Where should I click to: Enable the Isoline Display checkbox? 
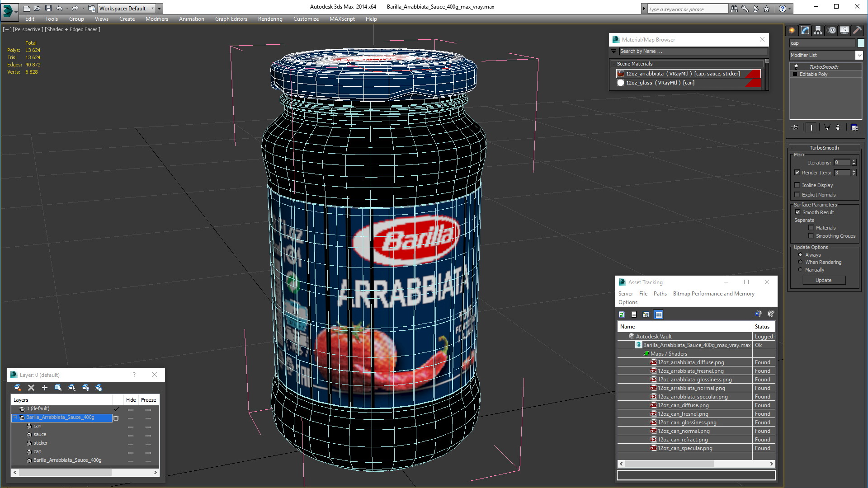797,185
